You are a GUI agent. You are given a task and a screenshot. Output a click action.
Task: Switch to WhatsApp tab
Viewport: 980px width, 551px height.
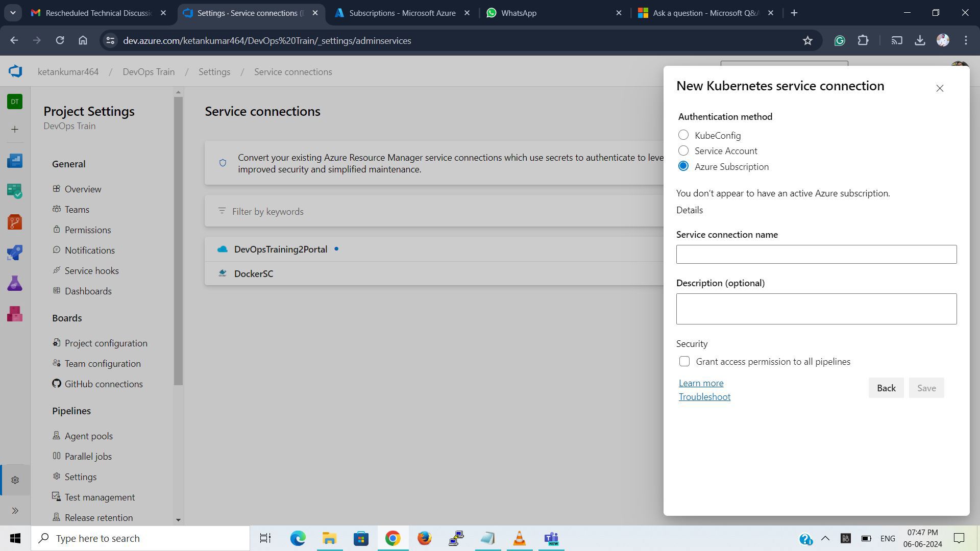554,13
